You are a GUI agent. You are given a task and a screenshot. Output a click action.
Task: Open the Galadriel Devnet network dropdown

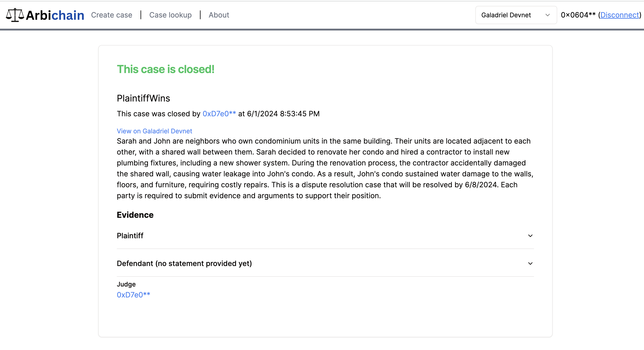[x=516, y=15]
